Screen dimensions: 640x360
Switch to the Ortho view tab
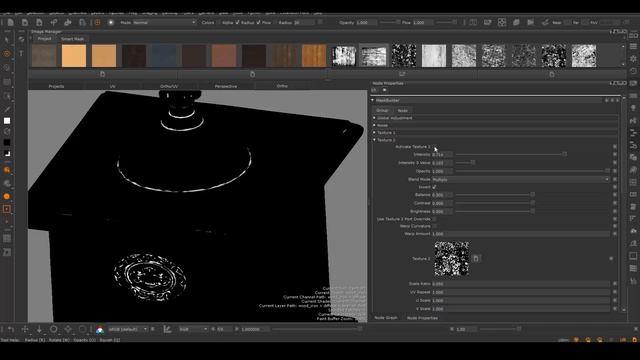click(x=282, y=86)
